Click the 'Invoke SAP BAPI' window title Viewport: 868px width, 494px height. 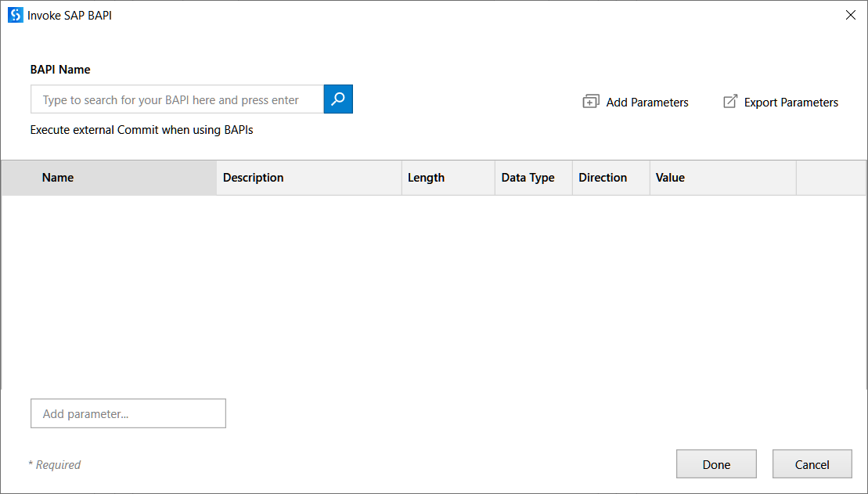70,16
